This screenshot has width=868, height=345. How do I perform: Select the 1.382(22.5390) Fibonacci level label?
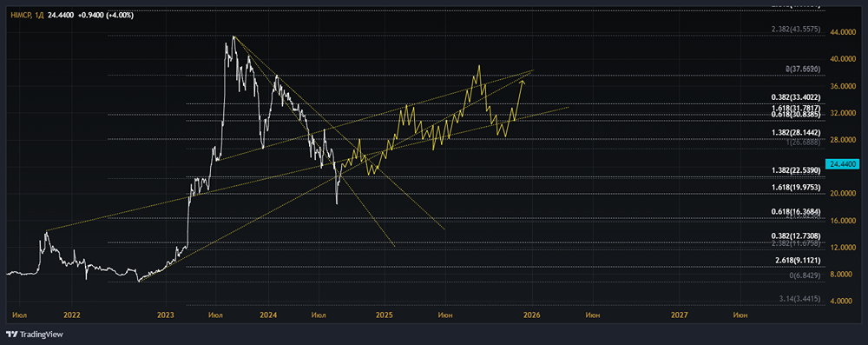796,170
